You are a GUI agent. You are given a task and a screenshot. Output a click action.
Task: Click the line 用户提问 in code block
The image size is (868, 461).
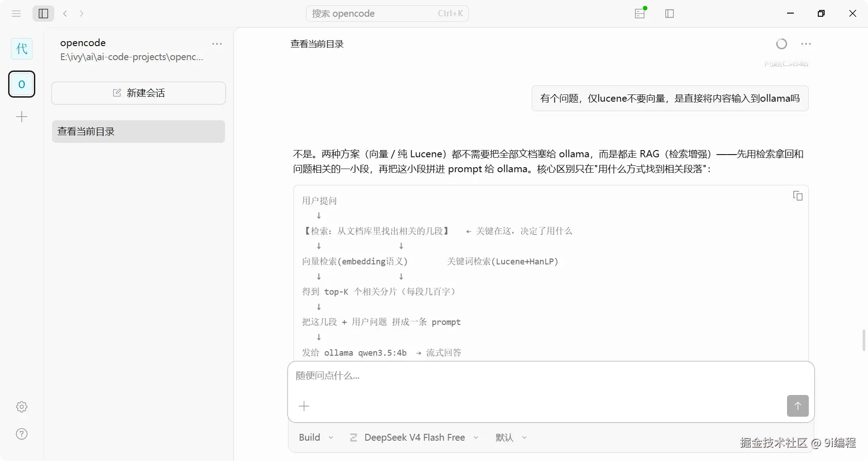tap(320, 201)
